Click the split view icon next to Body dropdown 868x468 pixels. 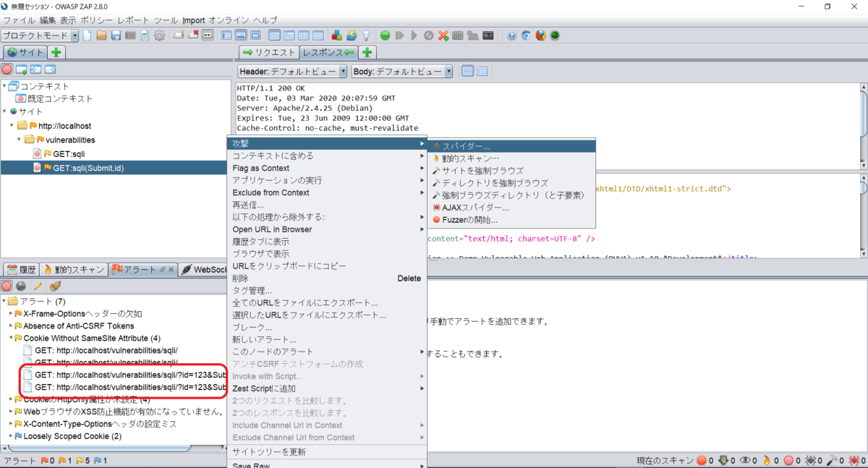click(x=467, y=72)
